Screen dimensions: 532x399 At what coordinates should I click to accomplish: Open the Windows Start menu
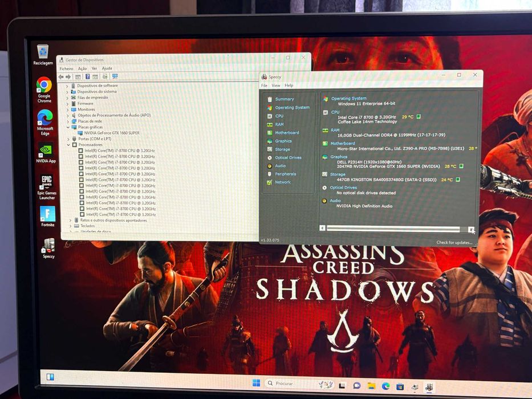point(256,383)
